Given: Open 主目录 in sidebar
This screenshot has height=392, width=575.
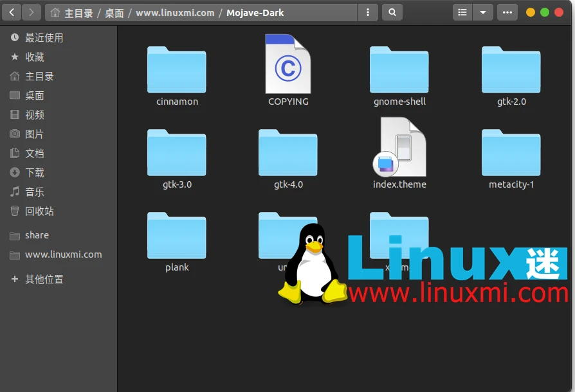Looking at the screenshot, I should (x=59, y=76).
